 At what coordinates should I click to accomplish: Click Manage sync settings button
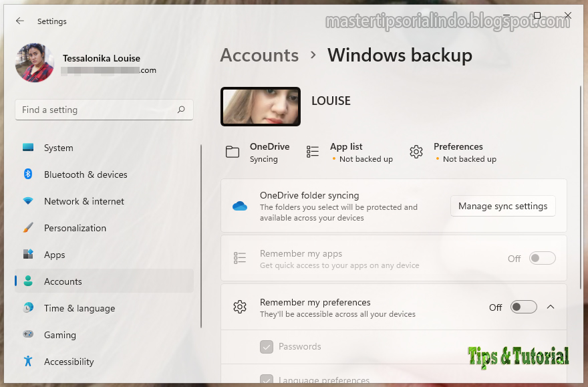503,206
